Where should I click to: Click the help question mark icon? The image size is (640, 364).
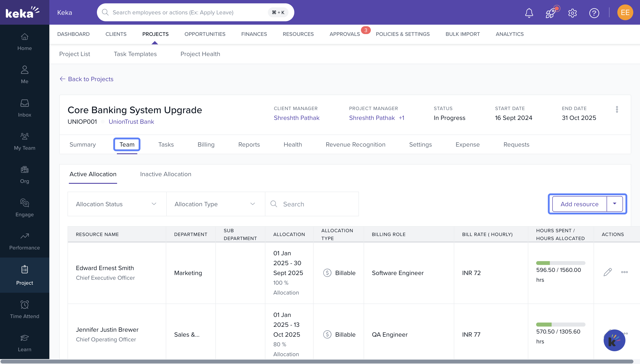click(594, 13)
